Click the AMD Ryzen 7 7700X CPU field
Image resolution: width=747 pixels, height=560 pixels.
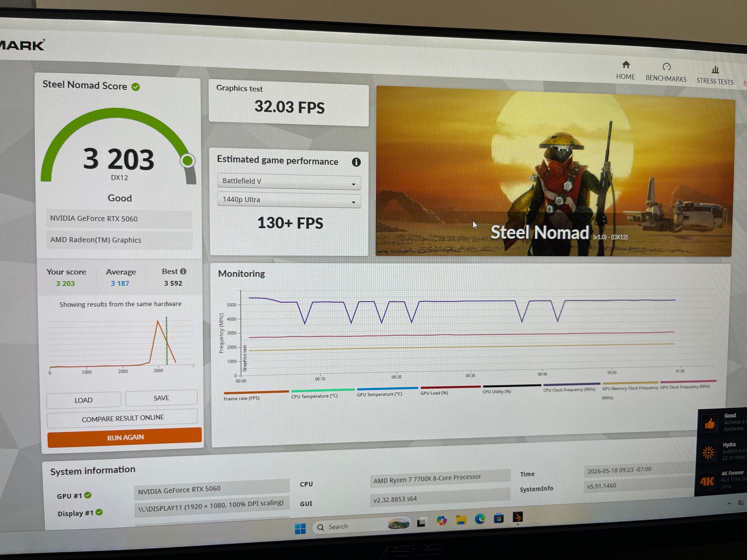coord(440,478)
